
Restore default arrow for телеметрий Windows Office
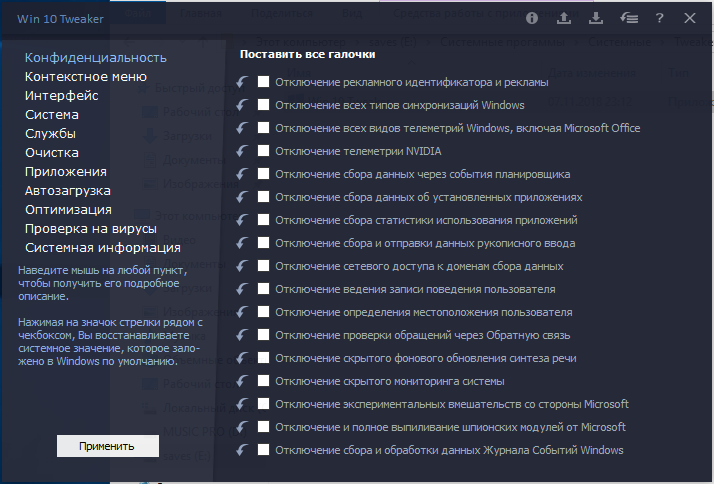(242, 128)
